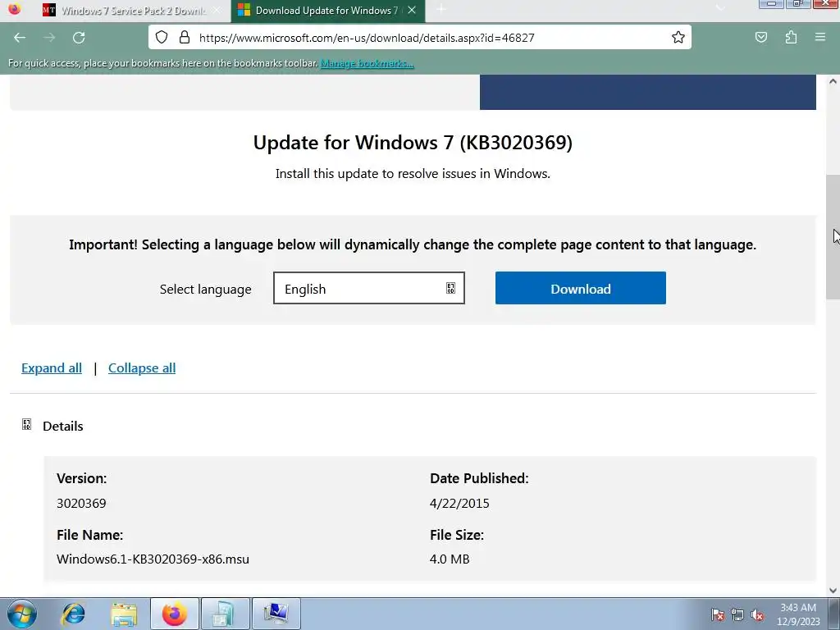The image size is (840, 630).
Task: Open the Firefox application menu
Action: click(820, 37)
